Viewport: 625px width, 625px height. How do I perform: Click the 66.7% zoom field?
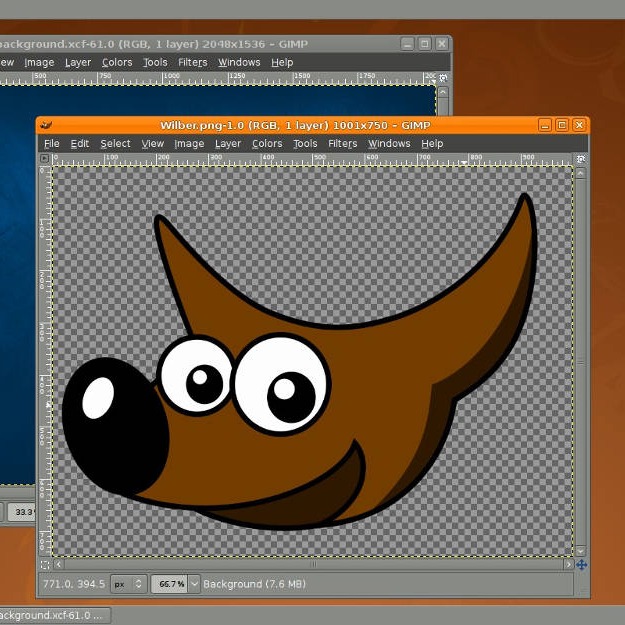click(x=170, y=584)
